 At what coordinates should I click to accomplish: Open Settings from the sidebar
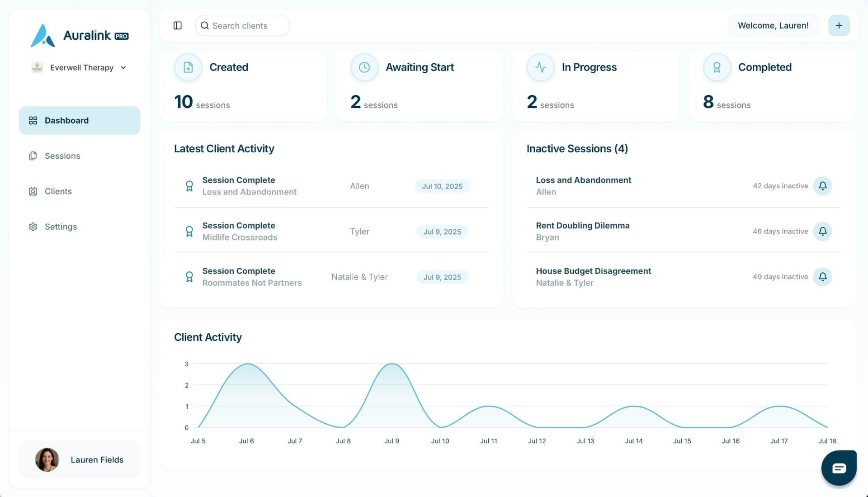[61, 227]
